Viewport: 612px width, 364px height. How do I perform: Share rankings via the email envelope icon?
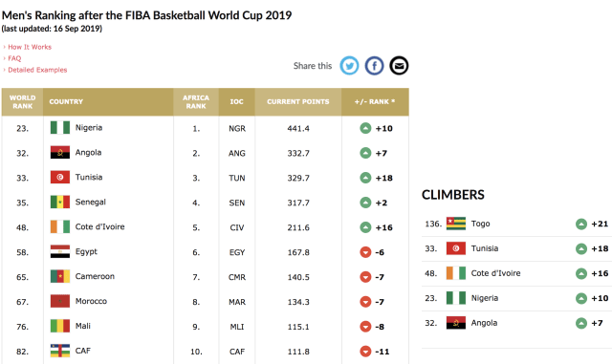[x=399, y=66]
